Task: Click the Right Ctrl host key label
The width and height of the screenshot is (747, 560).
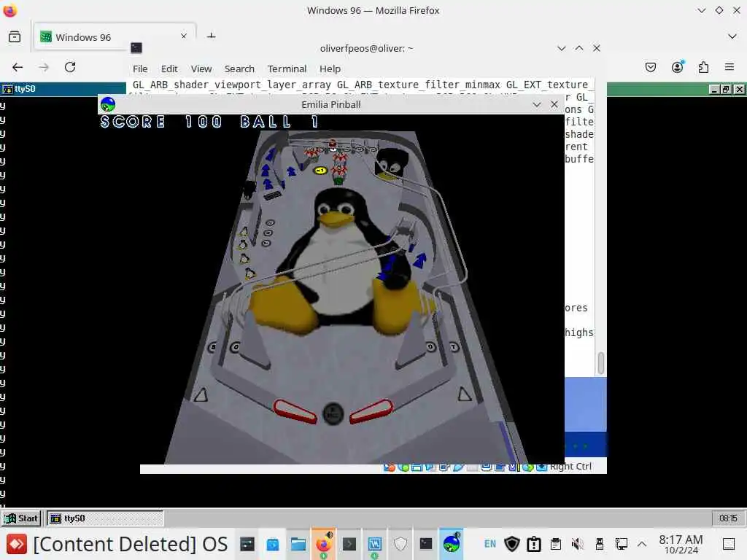Action: tap(570, 467)
